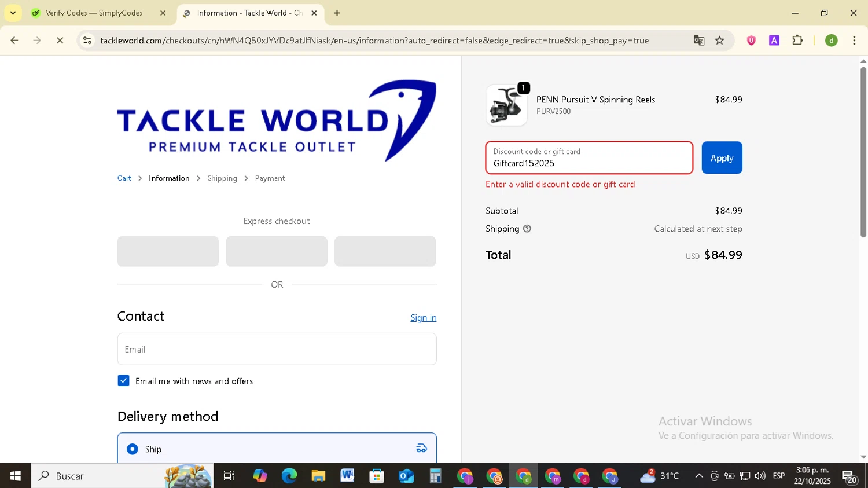Click the first express checkout placeholder button
The width and height of the screenshot is (868, 488).
point(168,251)
